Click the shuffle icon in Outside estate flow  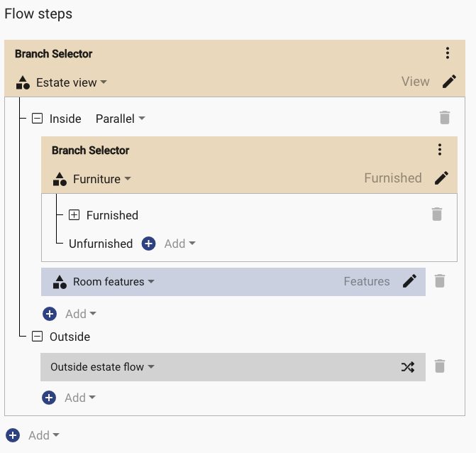(x=408, y=367)
